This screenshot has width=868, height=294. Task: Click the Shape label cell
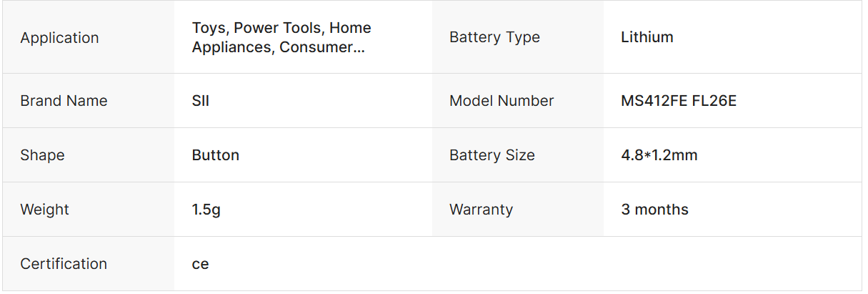coord(42,155)
